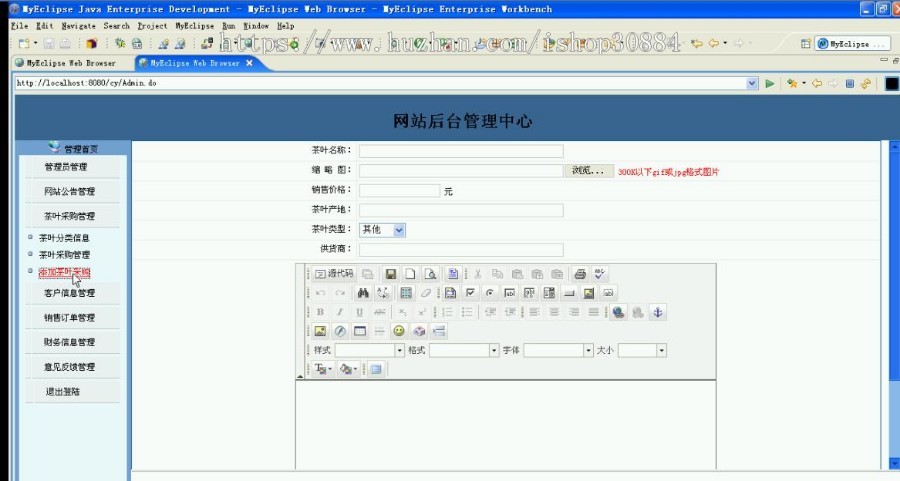
Task: Toggle Bold formatting in editor
Action: click(x=320, y=312)
